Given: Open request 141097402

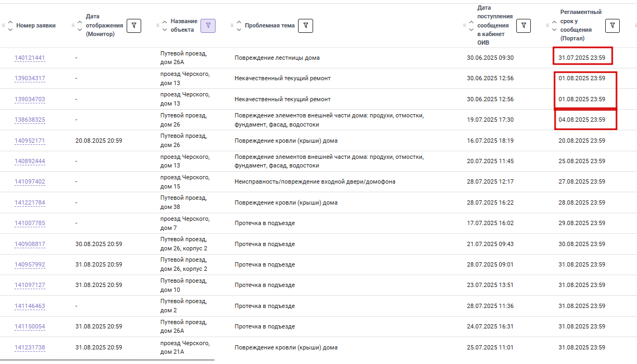Looking at the screenshot, I should coord(30,182).
